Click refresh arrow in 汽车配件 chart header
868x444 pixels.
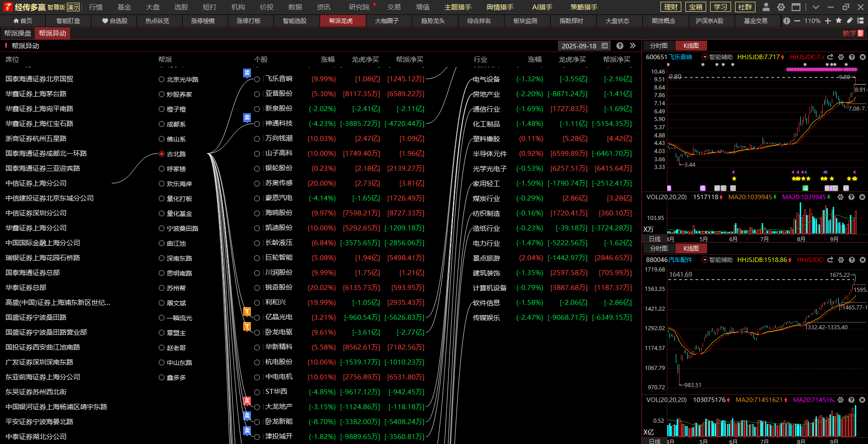pyautogui.click(x=830, y=260)
